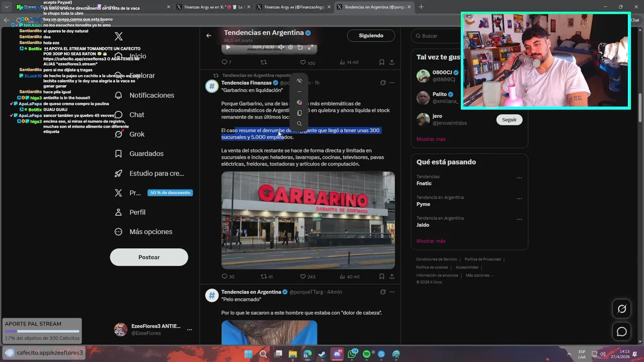Viewport: 644px width, 362px height.
Task: Open Spotify from the taskbar
Action: tap(367, 354)
